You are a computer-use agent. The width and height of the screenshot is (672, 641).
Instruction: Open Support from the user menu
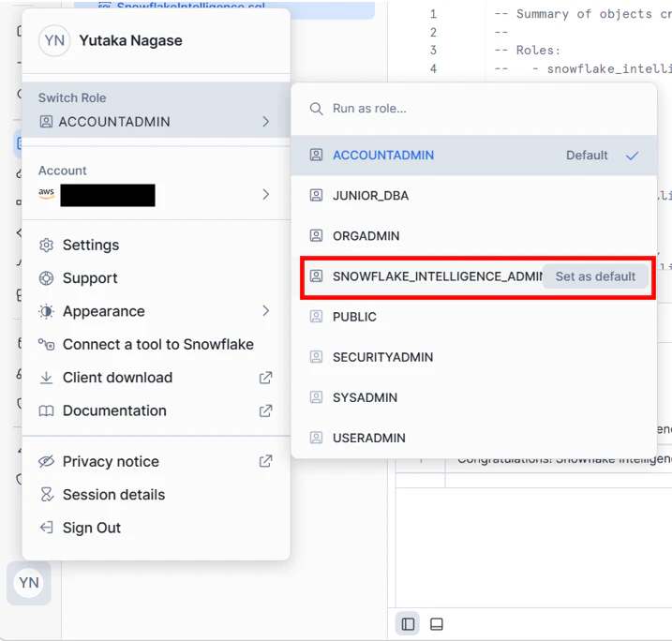click(156, 278)
